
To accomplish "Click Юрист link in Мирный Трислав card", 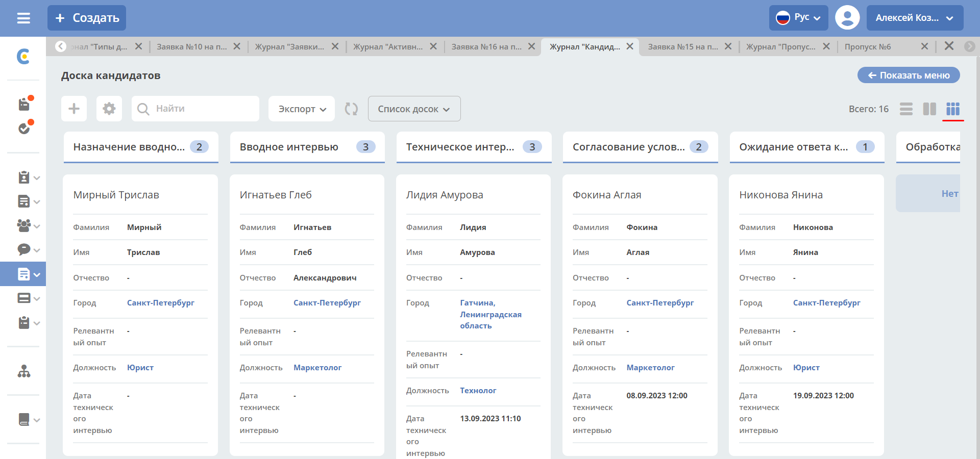I will coord(140,367).
